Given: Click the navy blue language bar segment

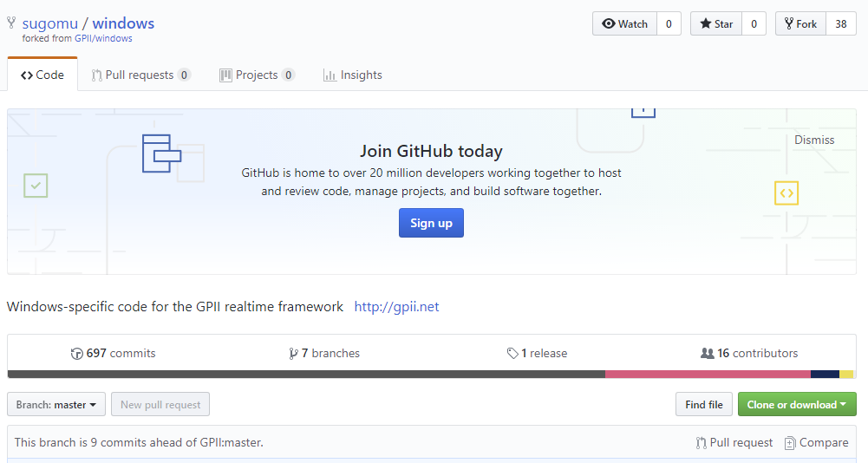Looking at the screenshot, I should [x=826, y=375].
